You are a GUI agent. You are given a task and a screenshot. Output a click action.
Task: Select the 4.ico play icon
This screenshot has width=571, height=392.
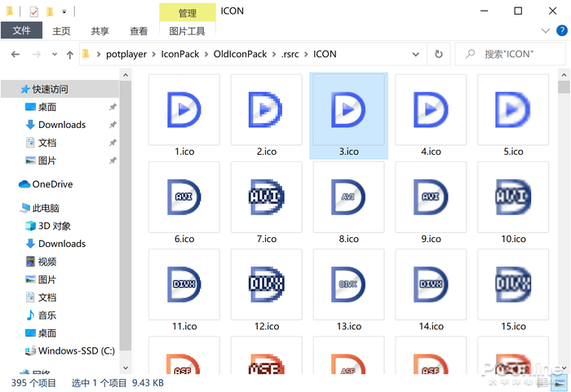click(431, 109)
